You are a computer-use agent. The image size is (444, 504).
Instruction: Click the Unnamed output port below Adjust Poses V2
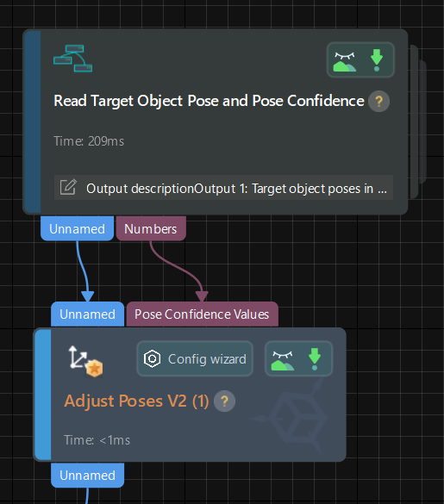pos(88,475)
